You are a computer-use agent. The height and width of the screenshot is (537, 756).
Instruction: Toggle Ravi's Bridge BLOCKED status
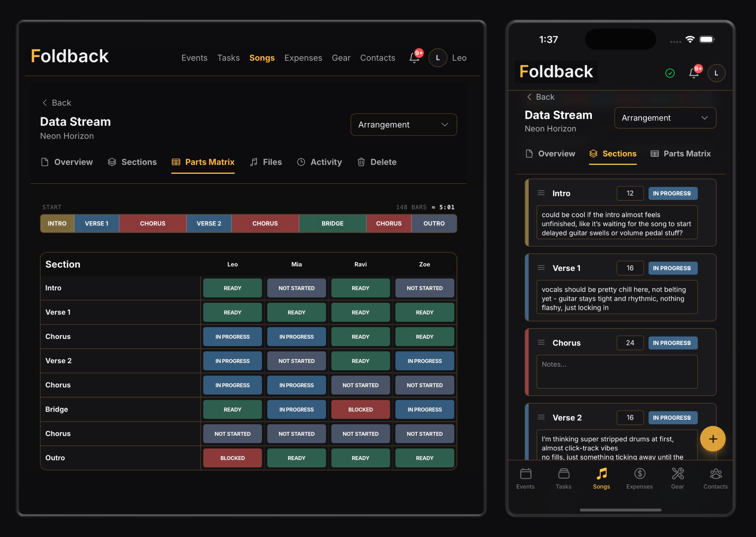pyautogui.click(x=360, y=409)
